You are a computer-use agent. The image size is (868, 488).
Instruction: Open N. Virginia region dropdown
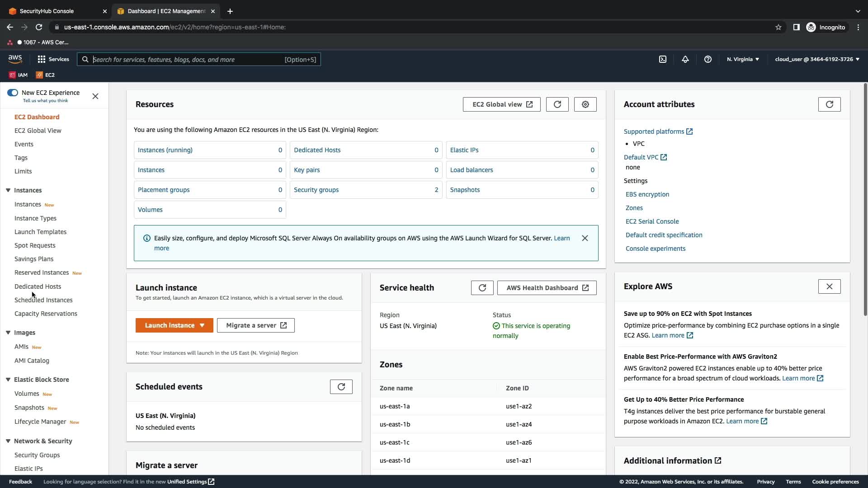[x=743, y=59]
